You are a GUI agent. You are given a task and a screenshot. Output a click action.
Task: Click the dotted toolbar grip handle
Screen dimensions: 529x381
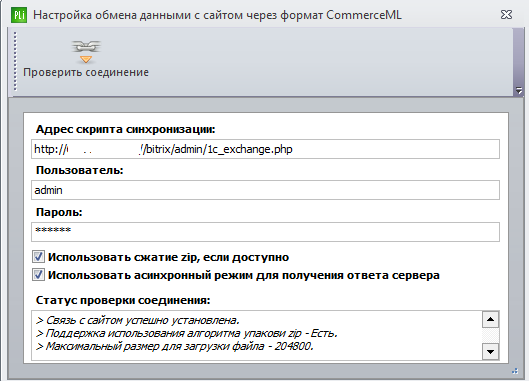click(x=15, y=61)
